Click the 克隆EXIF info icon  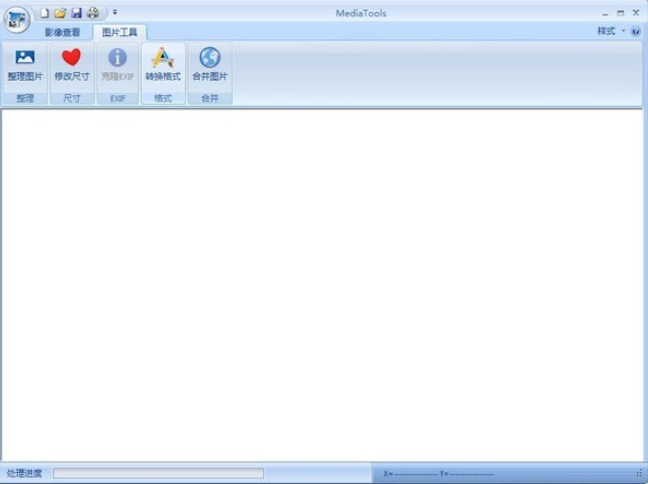click(x=117, y=57)
